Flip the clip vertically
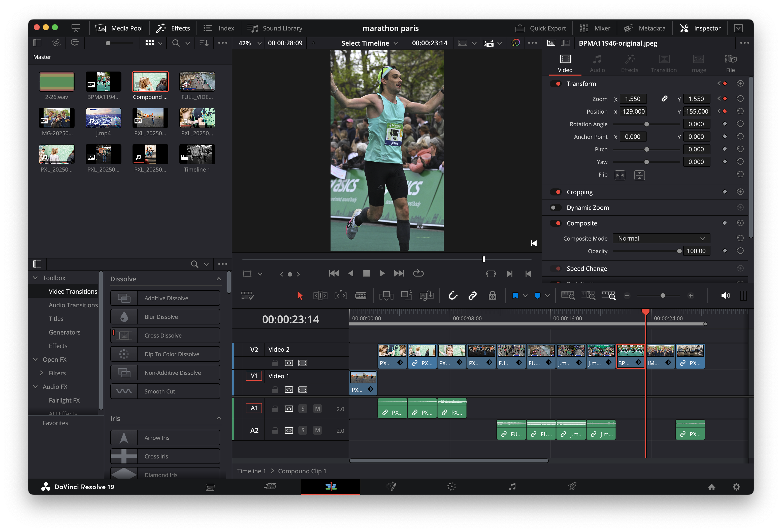This screenshot has height=532, width=782. point(639,175)
